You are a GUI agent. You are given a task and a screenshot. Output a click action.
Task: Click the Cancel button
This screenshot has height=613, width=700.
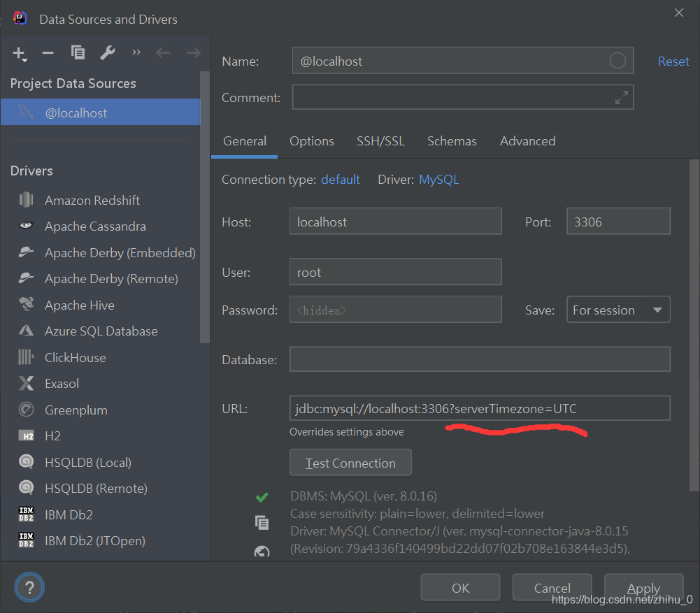point(552,588)
